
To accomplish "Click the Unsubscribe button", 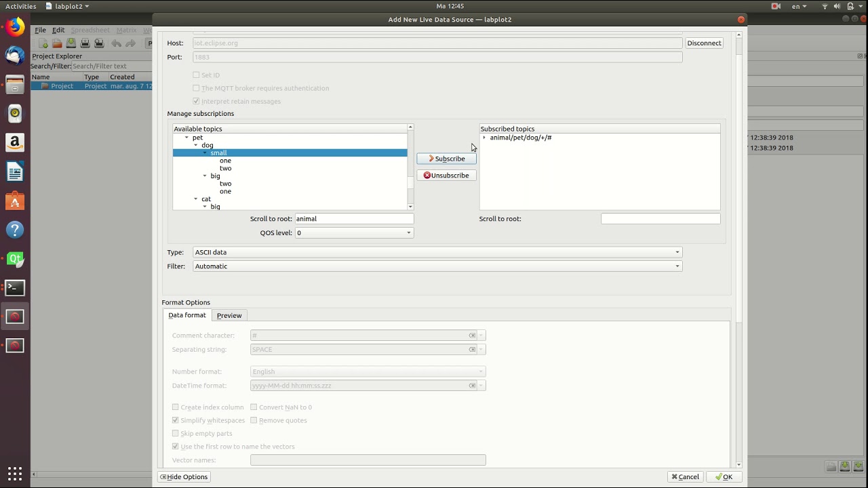I will pos(446,175).
